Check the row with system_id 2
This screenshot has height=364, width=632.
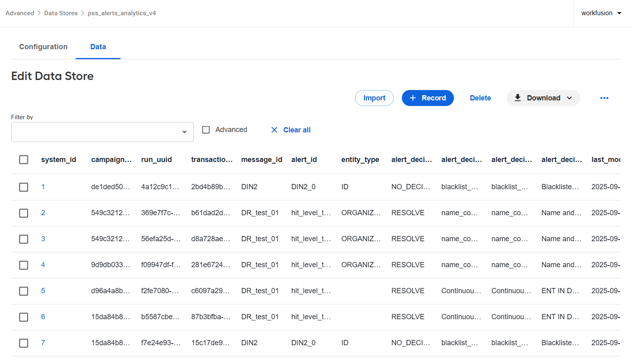click(24, 213)
